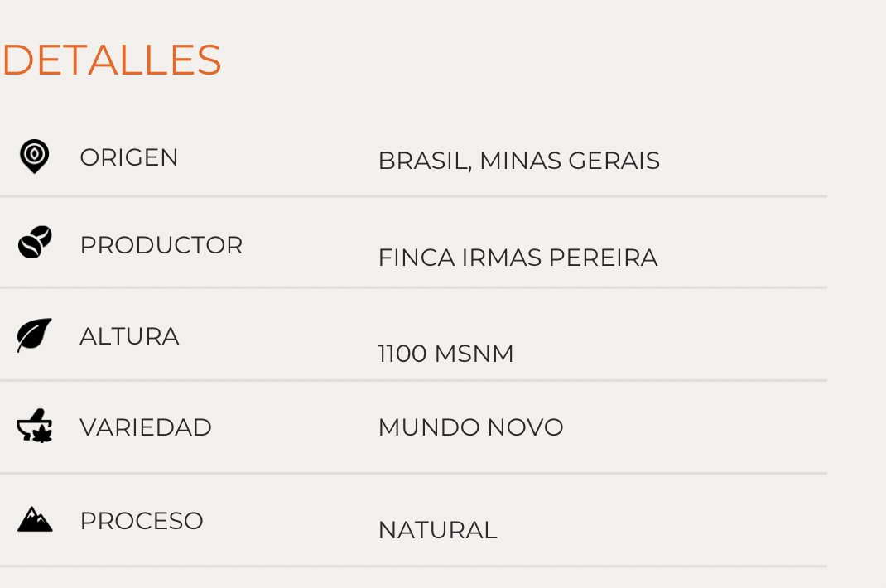Click the NATURAL process value

coord(438,530)
